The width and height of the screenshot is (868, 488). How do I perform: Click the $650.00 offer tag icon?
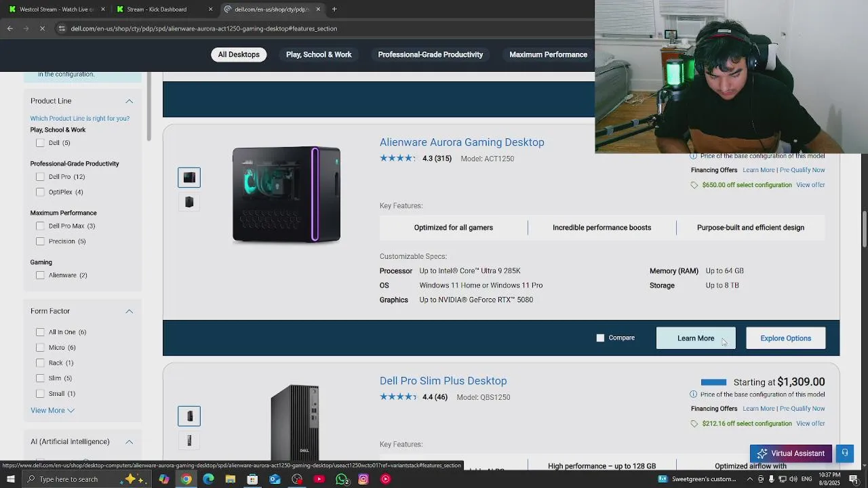click(x=694, y=185)
